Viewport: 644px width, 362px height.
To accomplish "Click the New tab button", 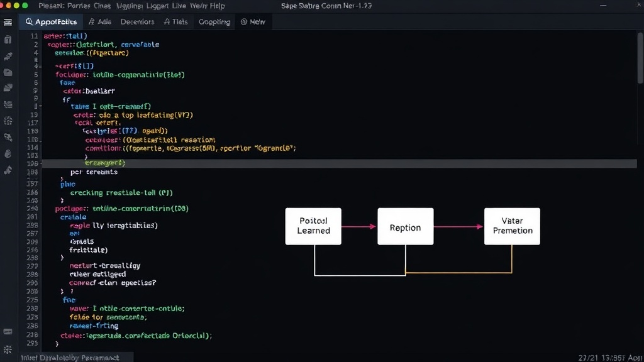I will (x=253, y=22).
